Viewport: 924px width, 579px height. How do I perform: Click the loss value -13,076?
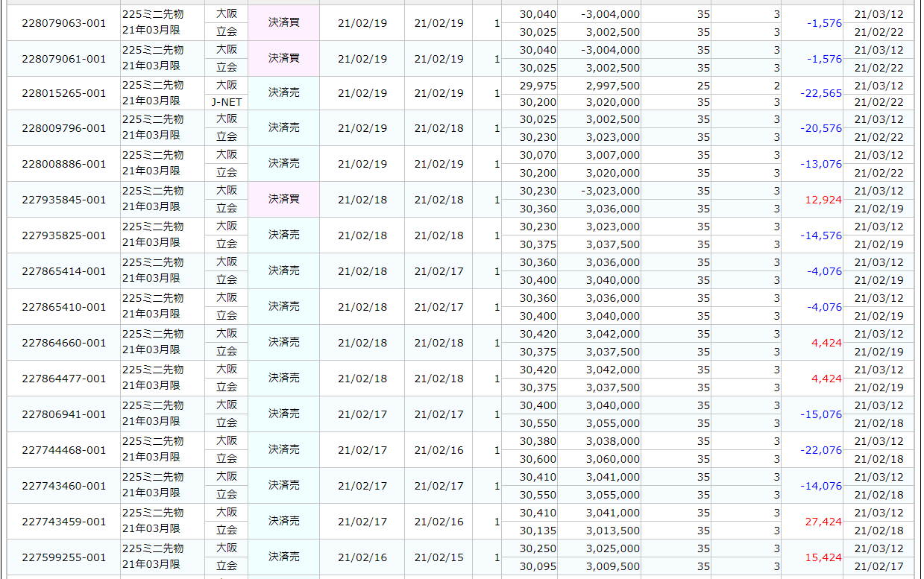coord(820,164)
